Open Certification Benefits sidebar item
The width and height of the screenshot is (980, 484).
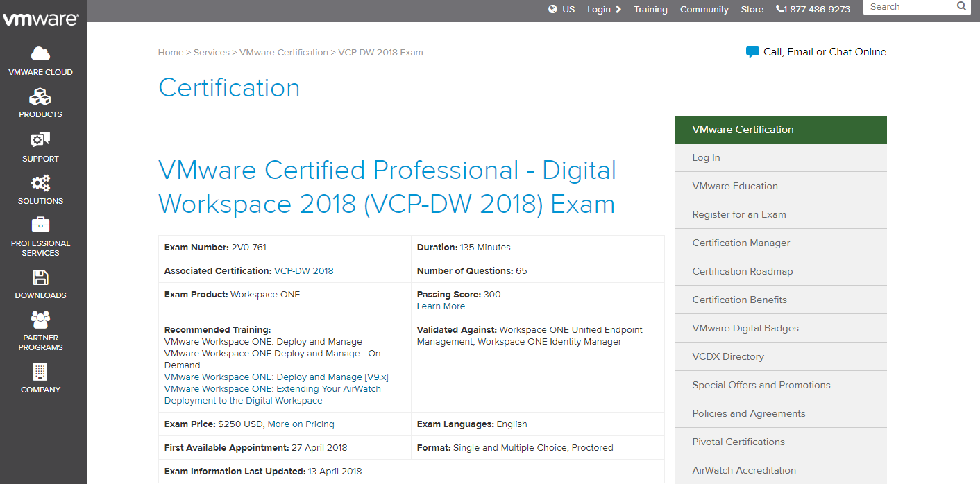coord(781,300)
